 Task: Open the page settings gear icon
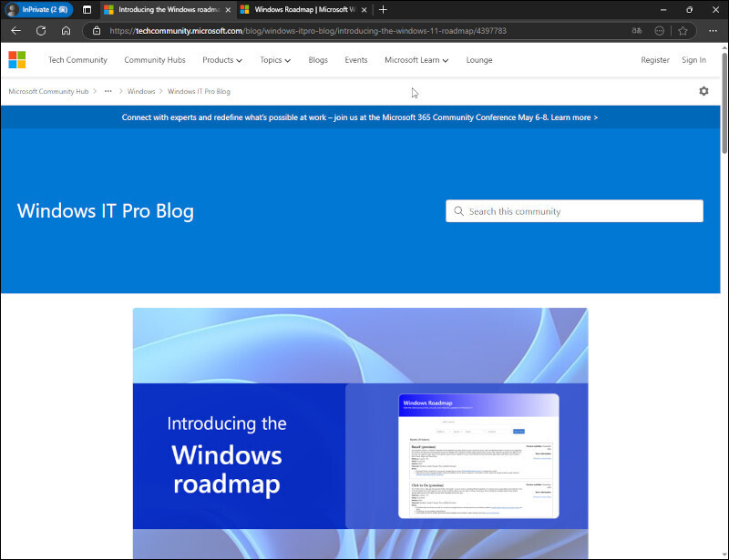pos(703,91)
